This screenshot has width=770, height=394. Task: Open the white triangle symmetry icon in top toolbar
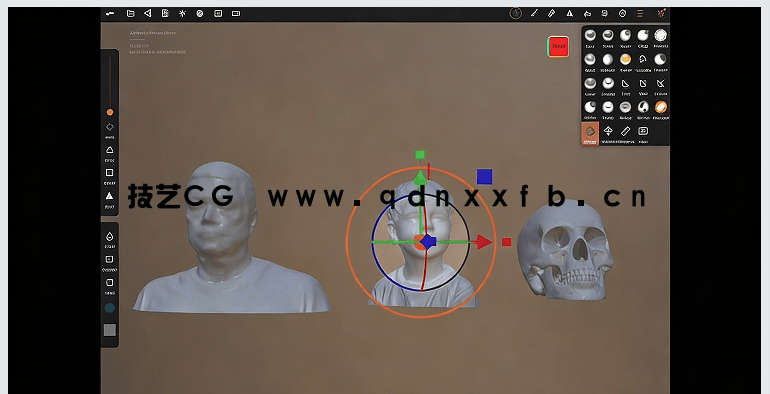click(x=570, y=13)
